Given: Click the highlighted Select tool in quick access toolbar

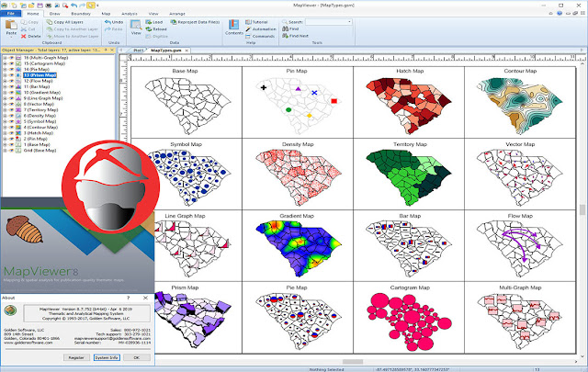Looking at the screenshot, I should [x=91, y=6].
